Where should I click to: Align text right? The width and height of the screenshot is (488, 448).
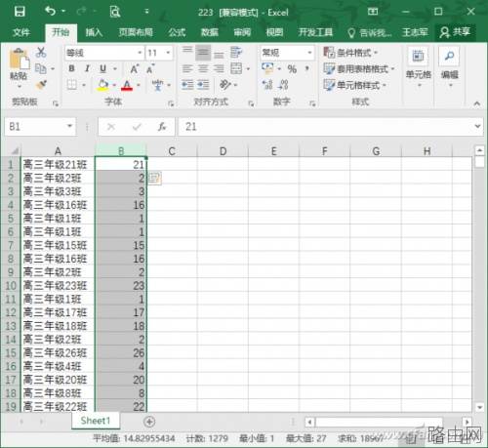[219, 68]
